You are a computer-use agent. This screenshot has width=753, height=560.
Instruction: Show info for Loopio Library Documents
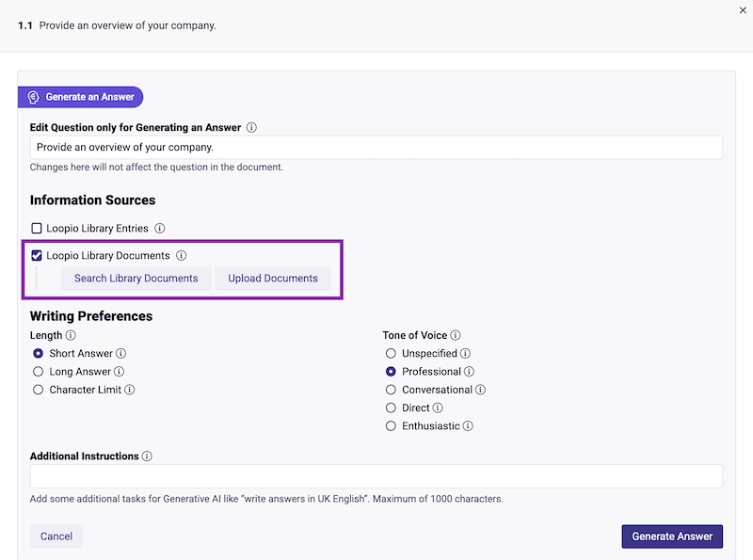(181, 255)
